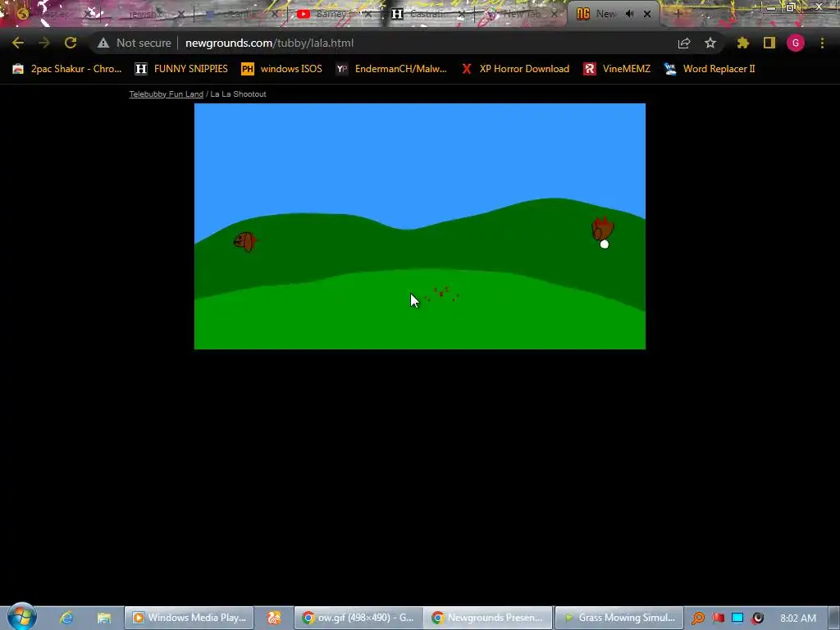Click the Show desktop strip
The width and height of the screenshot is (840, 630).
[834, 618]
